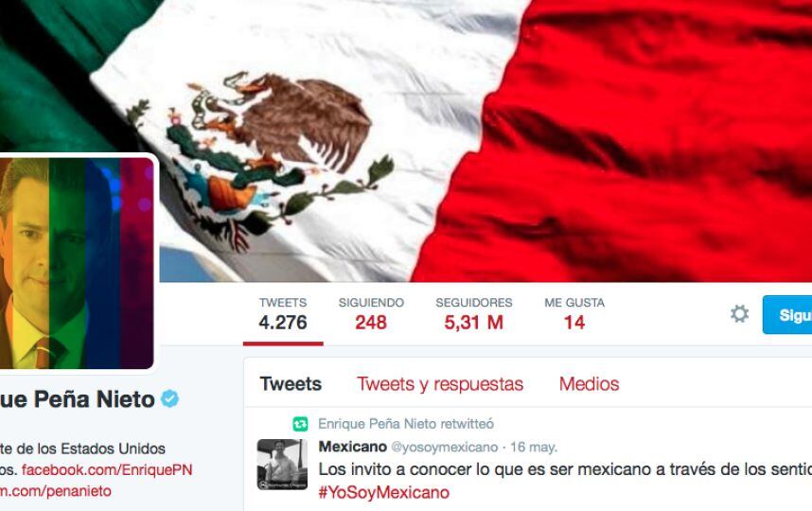
Task: Select the TWEETS 4.276 counter tab
Action: click(283, 314)
